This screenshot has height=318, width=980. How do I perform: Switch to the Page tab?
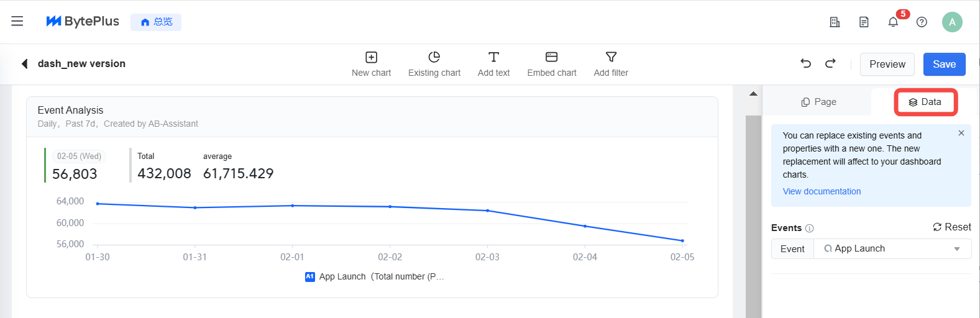[x=818, y=102]
